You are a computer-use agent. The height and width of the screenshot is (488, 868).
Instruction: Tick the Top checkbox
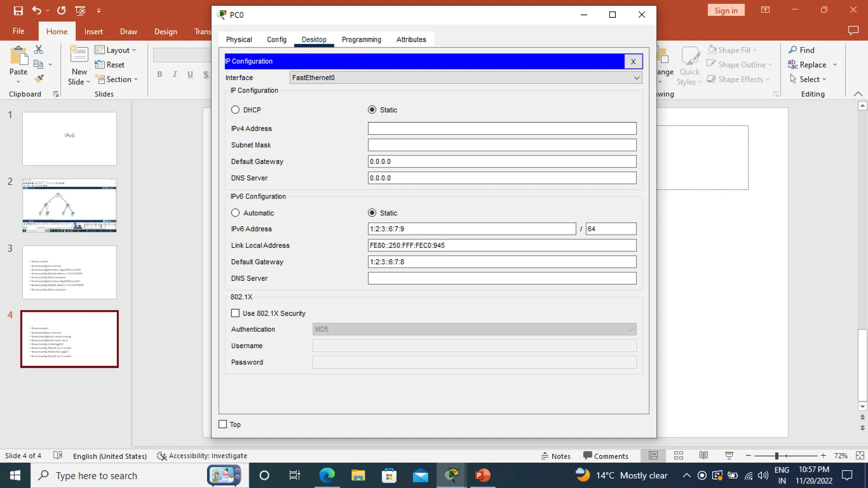223,424
